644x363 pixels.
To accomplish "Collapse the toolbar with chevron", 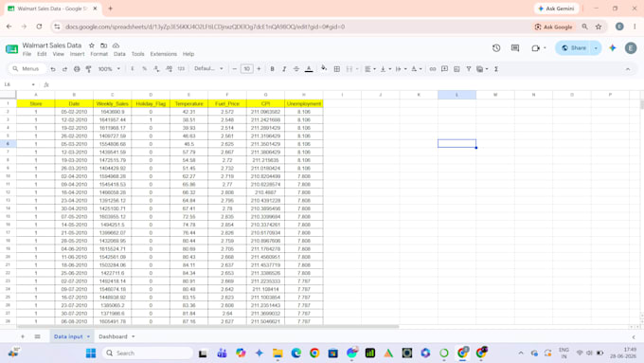I will pyautogui.click(x=628, y=69).
